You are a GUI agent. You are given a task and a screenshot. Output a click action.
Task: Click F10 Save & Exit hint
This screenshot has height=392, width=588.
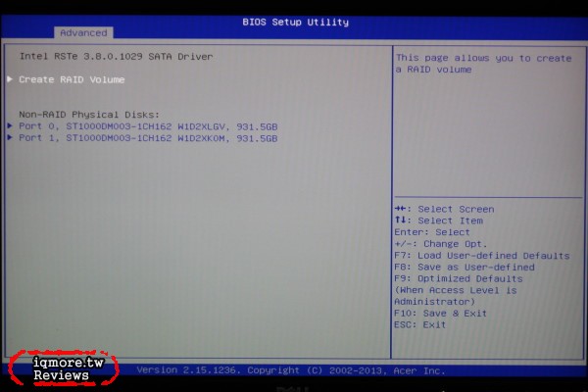point(441,314)
